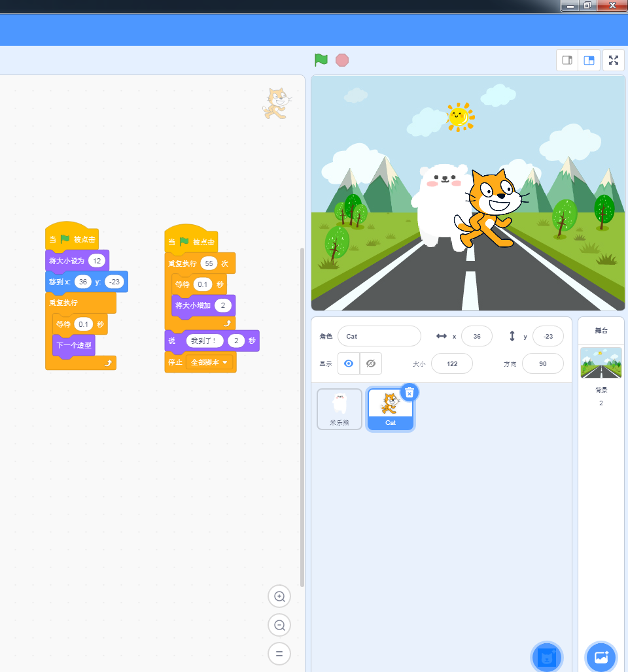Click the 当被点击 hat block above 将大小设为
This screenshot has width=628, height=672.
point(72,237)
